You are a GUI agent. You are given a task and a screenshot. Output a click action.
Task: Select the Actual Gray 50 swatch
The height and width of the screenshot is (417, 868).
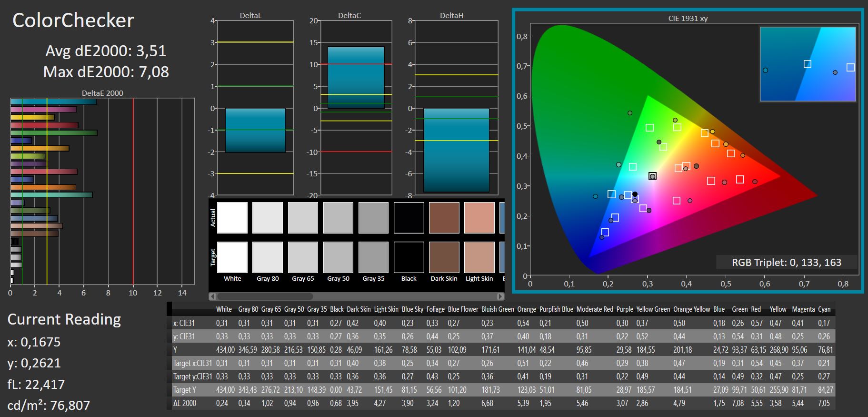tap(338, 218)
